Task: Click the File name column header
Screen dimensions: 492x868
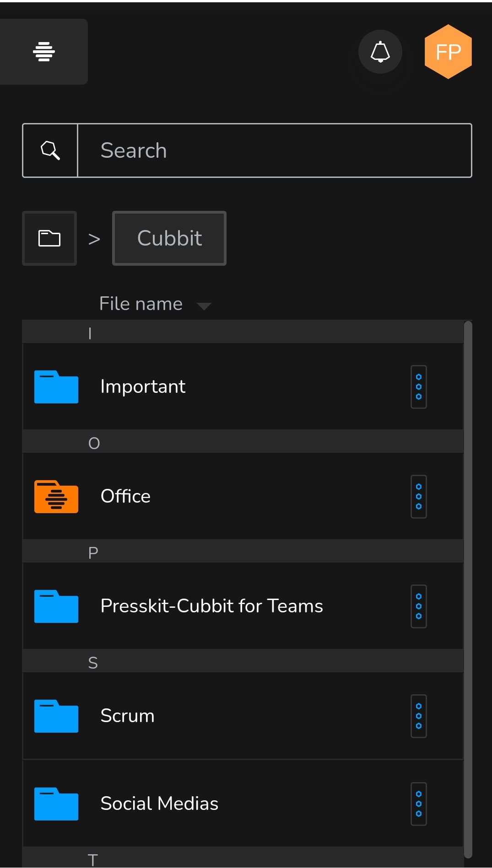Action: 141,304
